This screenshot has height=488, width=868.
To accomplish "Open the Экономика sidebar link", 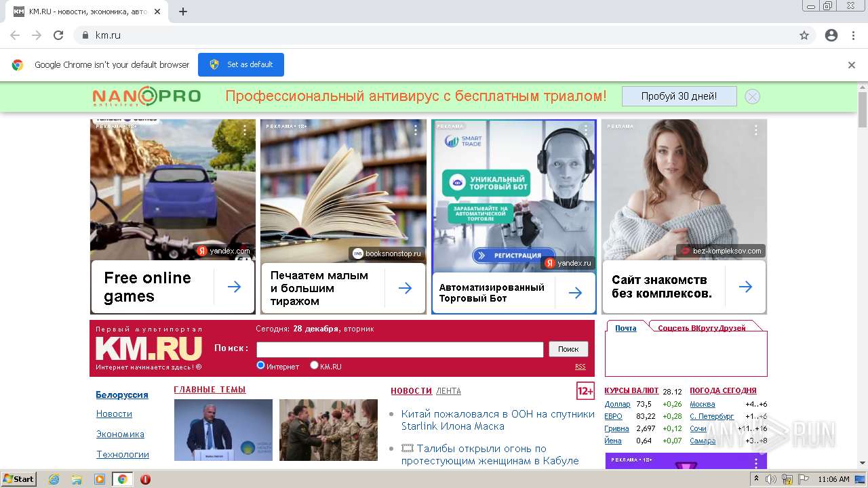I will [x=120, y=434].
